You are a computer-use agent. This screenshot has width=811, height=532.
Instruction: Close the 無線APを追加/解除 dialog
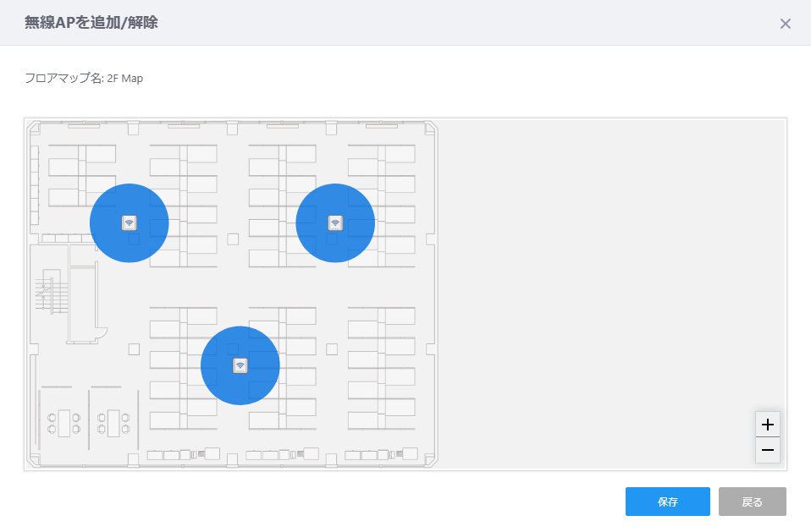coord(785,24)
